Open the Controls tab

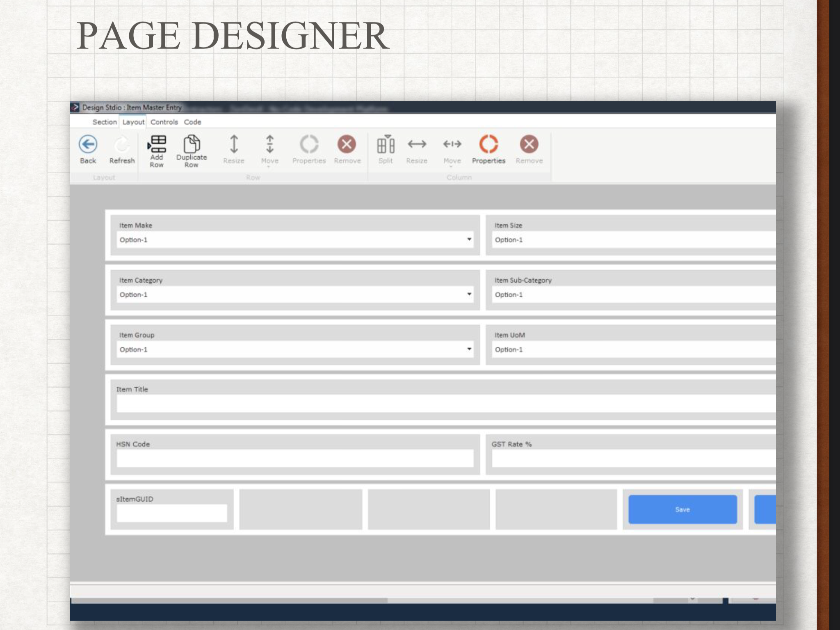(164, 122)
